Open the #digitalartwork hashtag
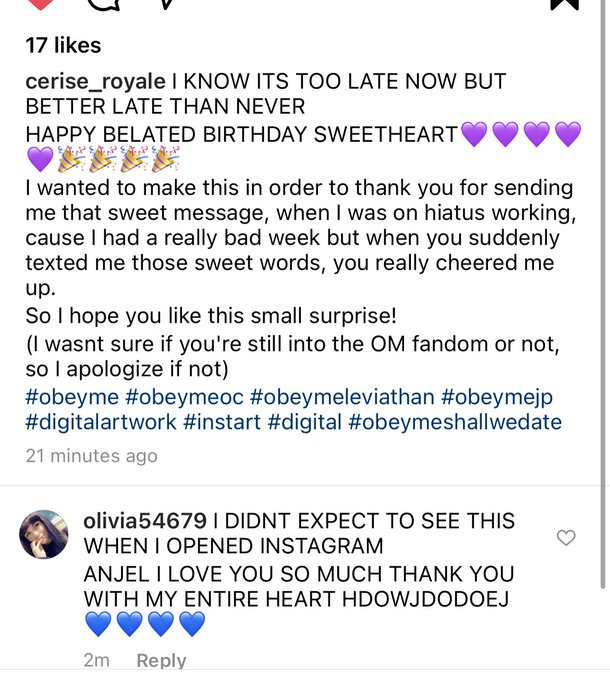The height and width of the screenshot is (680, 610). click(101, 422)
